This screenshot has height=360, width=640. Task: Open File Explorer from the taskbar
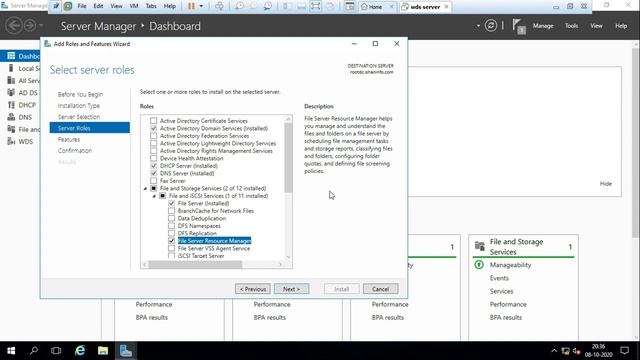[103, 351]
